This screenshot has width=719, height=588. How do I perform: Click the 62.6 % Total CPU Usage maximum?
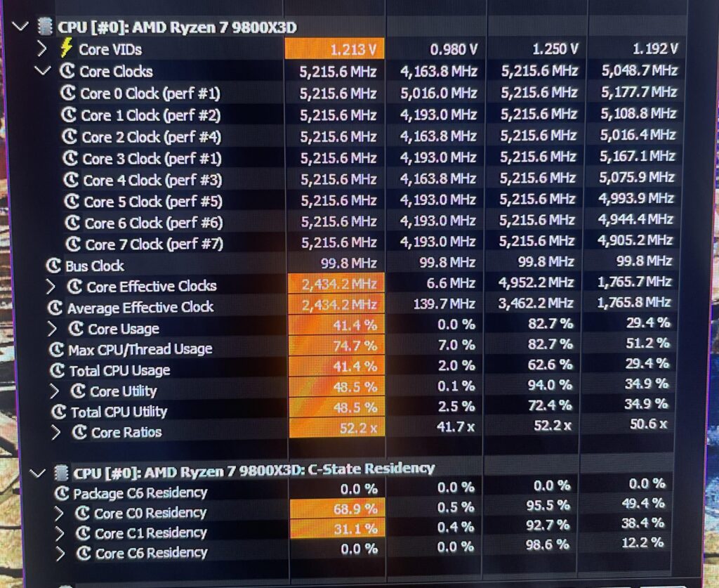pos(550,365)
